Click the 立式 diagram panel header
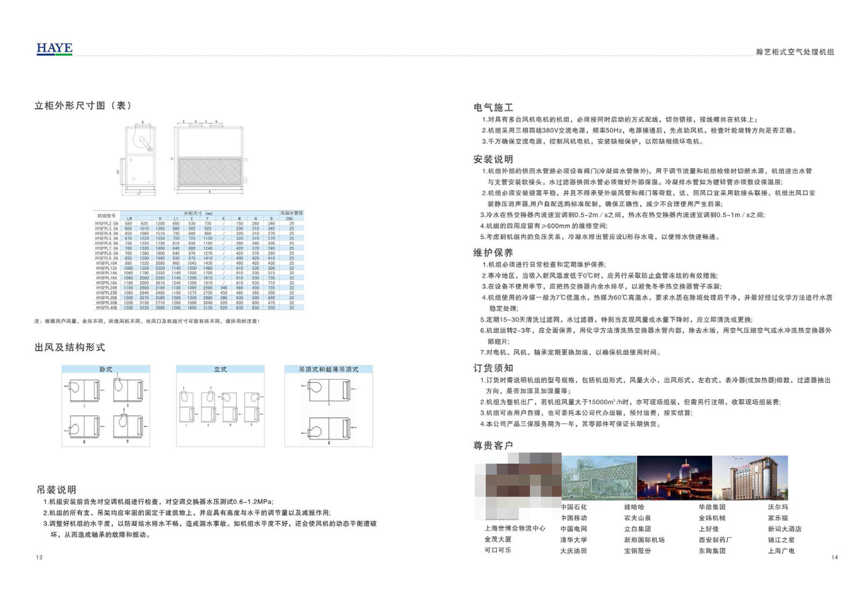The height and width of the screenshot is (593, 868). pyautogui.click(x=220, y=369)
